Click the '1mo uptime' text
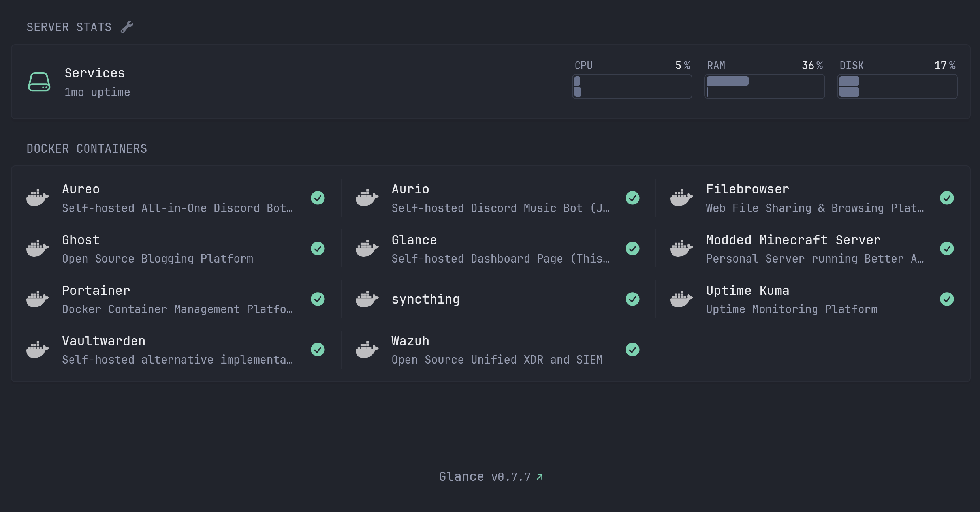980x512 pixels. (x=97, y=92)
